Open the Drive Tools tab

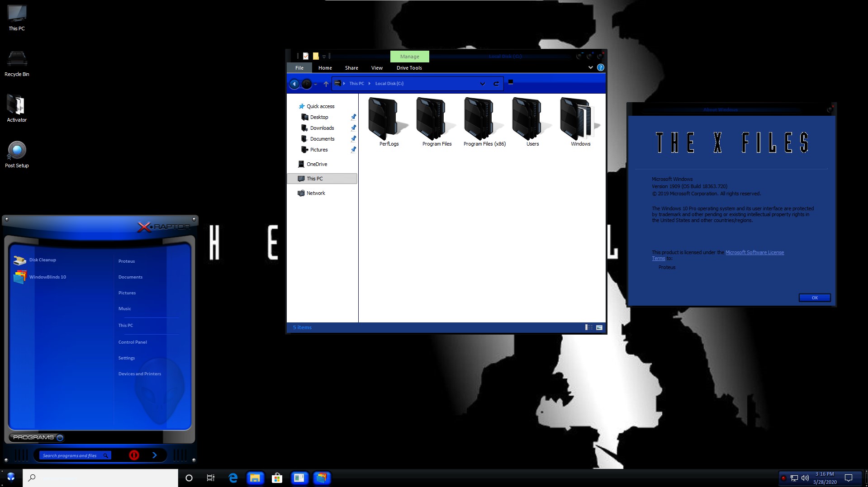tap(409, 68)
